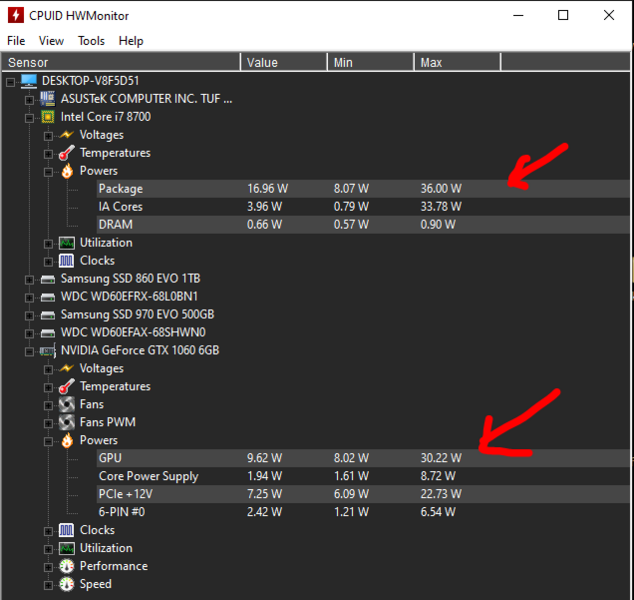
Task: Expand GPU Performance section
Action: click(48, 567)
